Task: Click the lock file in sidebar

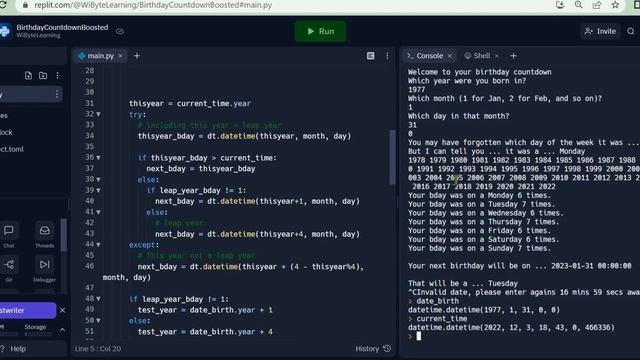Action: (x=7, y=132)
